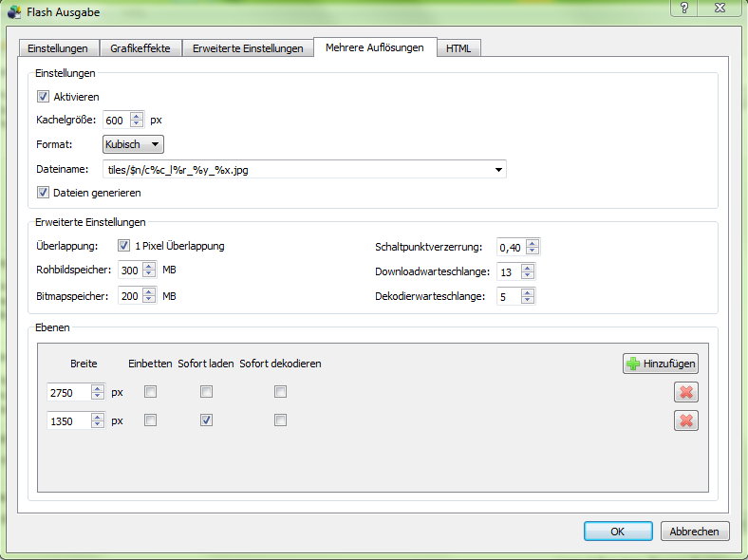Switch to the Grafikeffekte tab
The width and height of the screenshot is (748, 560).
pos(140,48)
